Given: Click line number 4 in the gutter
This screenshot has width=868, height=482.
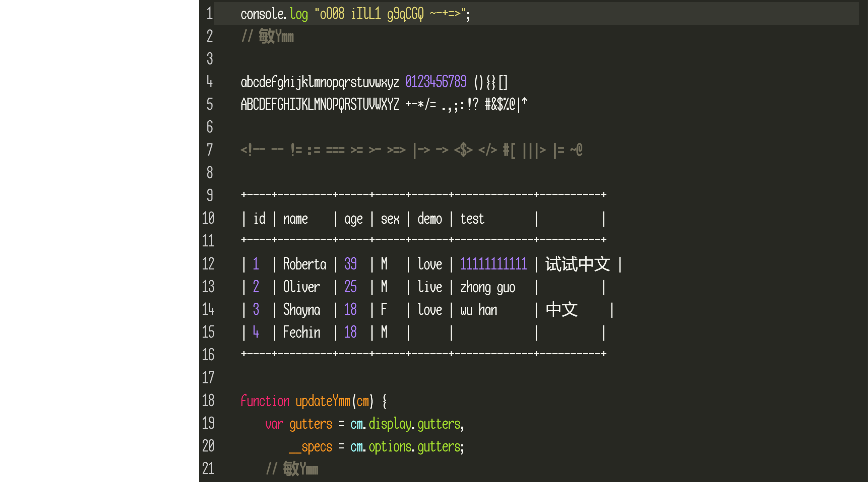Looking at the screenshot, I should click(x=210, y=82).
